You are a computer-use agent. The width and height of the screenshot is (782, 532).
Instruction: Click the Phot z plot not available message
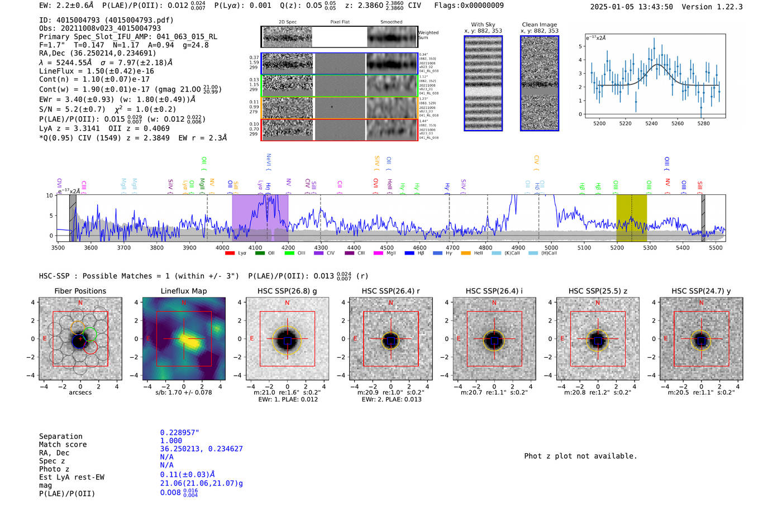tap(581, 456)
